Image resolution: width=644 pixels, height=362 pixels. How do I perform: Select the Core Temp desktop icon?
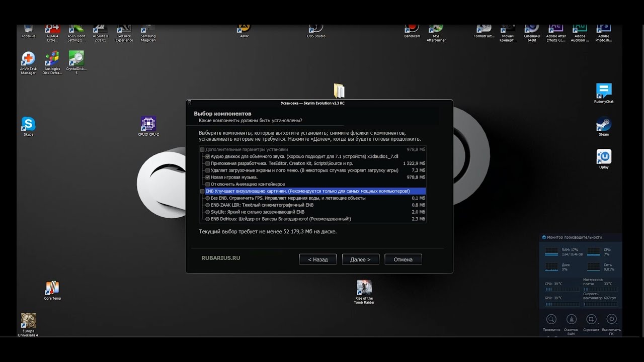[52, 291]
